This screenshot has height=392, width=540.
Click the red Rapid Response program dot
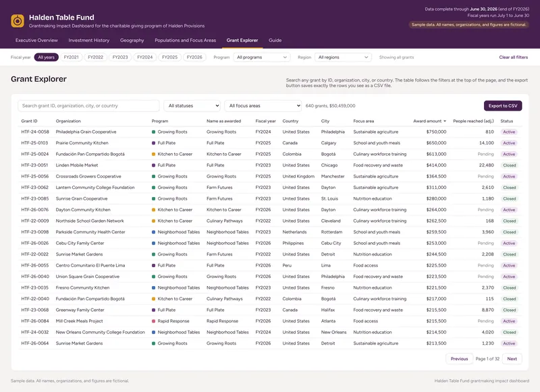click(154, 321)
